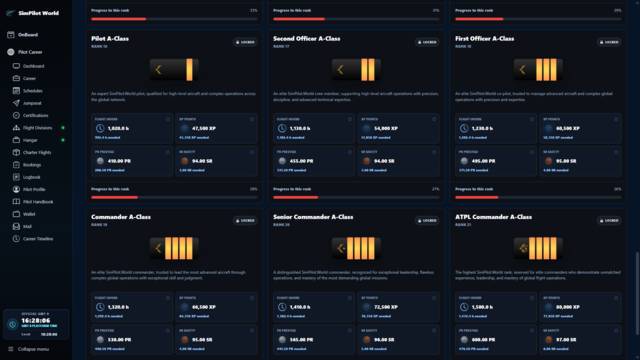
Task: Click the LOCKED badge on First Officer A-Class
Action: pyautogui.click(x=609, y=42)
